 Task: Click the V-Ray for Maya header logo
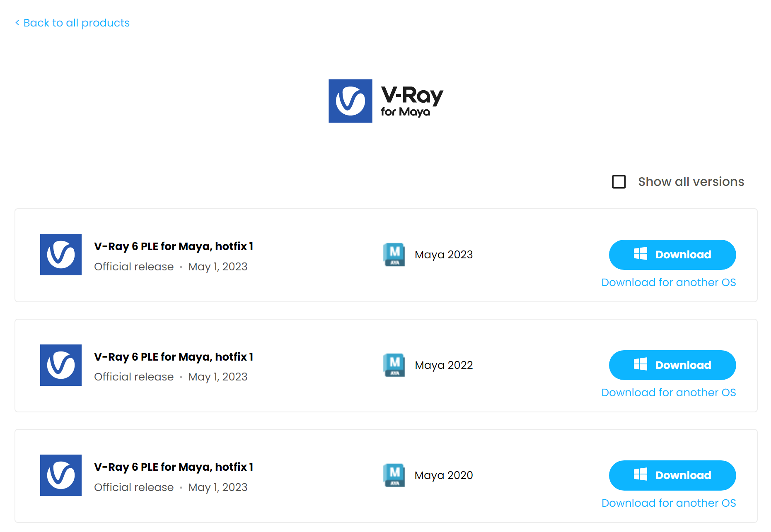[x=386, y=101]
